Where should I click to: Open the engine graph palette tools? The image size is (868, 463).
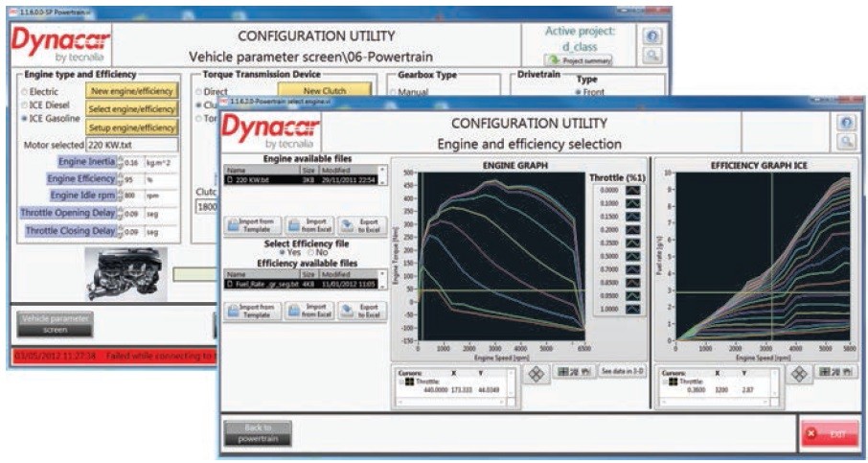coord(574,372)
